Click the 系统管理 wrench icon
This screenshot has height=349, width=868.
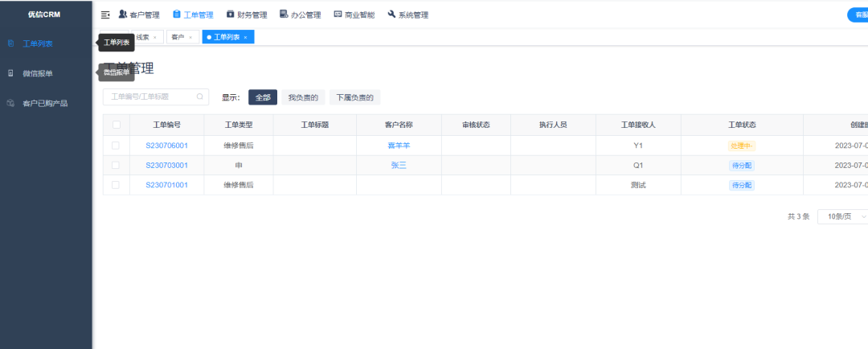click(x=391, y=14)
